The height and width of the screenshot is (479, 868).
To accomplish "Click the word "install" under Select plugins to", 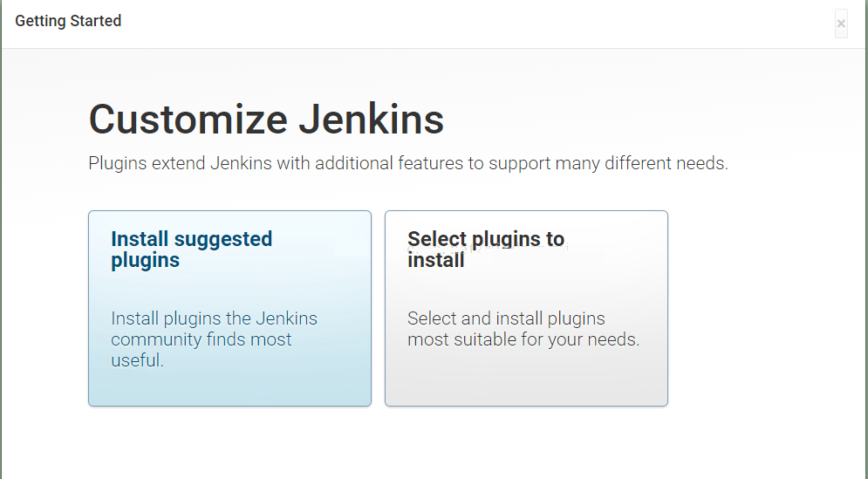I will click(x=435, y=260).
